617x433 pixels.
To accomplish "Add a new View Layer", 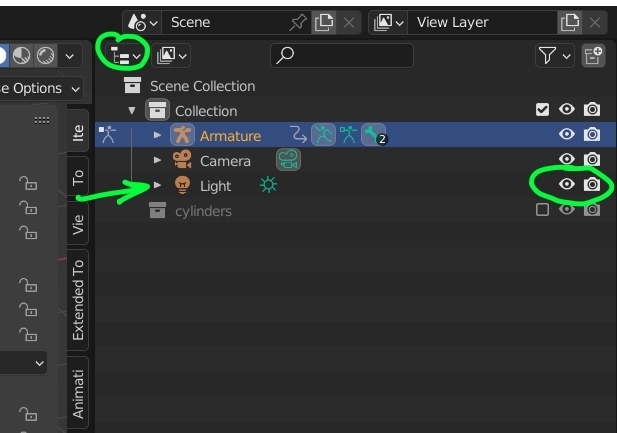I will point(569,22).
